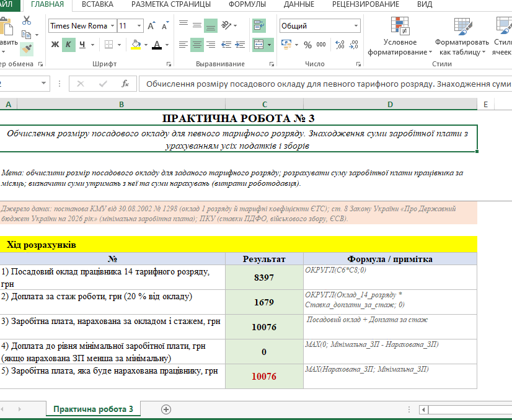512x420 pixels.
Task: Open Форматировать как таблицу gallery
Action: (462, 36)
